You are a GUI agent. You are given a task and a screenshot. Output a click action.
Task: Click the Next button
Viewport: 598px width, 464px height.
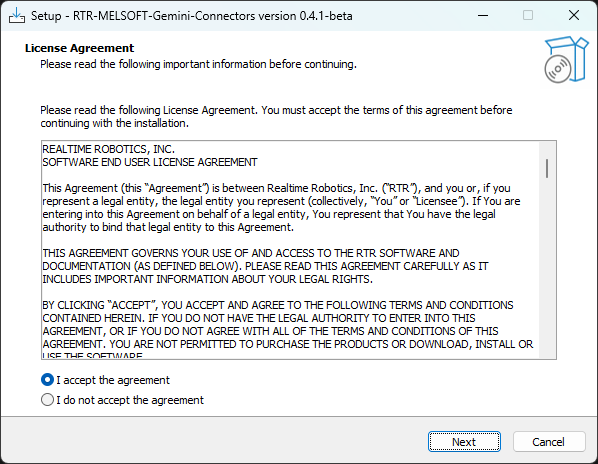[x=464, y=442]
